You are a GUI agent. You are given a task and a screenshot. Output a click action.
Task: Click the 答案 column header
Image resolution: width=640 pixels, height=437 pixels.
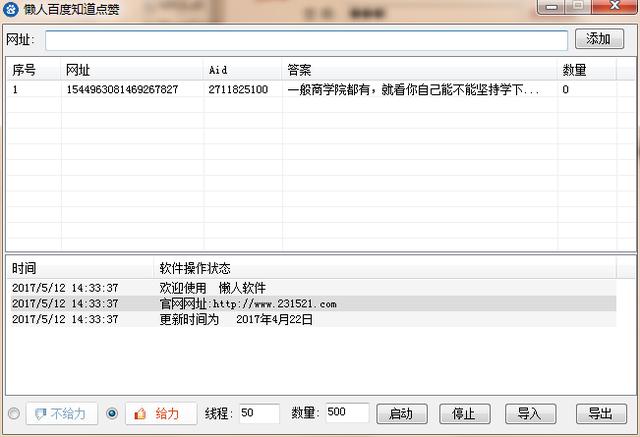click(420, 70)
